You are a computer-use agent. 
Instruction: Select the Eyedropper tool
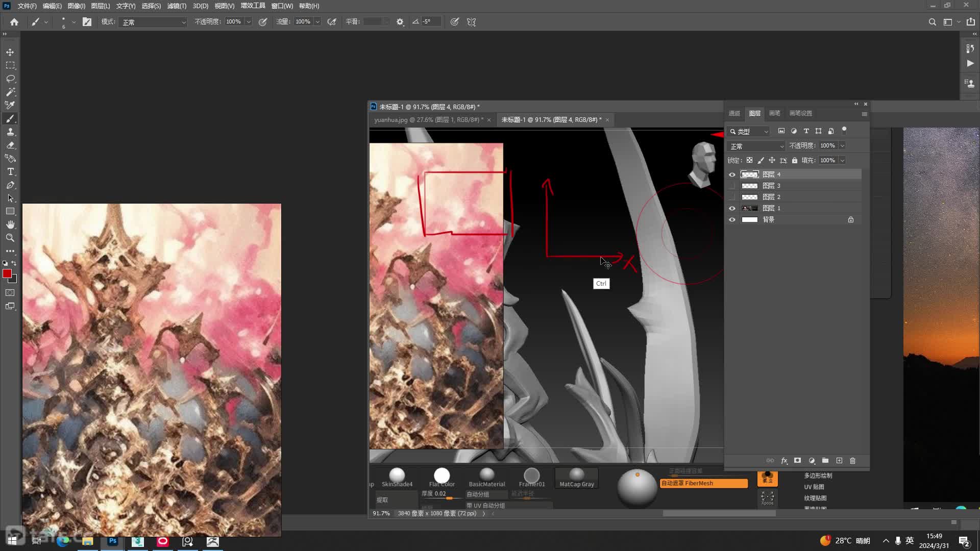10,105
